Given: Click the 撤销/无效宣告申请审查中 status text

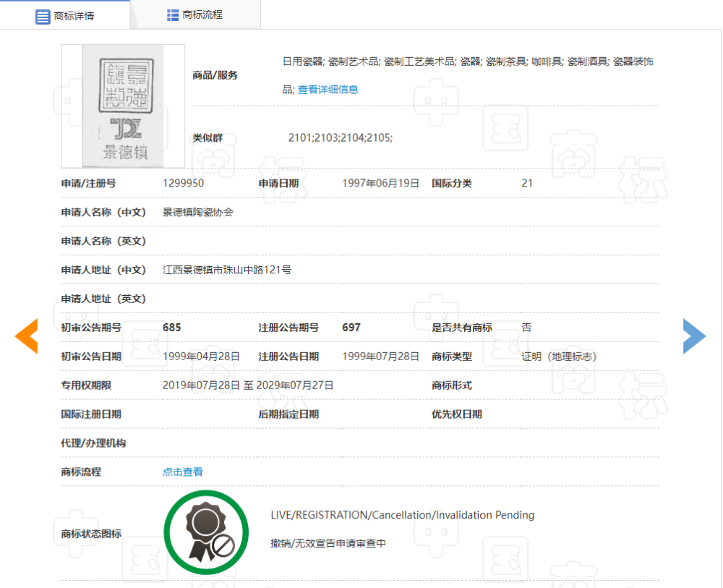Looking at the screenshot, I should click(x=328, y=543).
